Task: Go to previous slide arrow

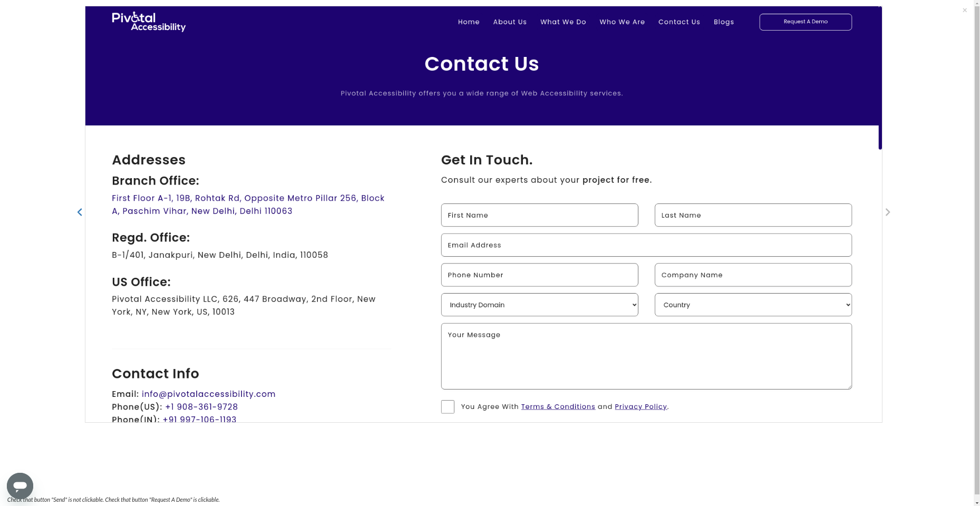Action: 80,212
